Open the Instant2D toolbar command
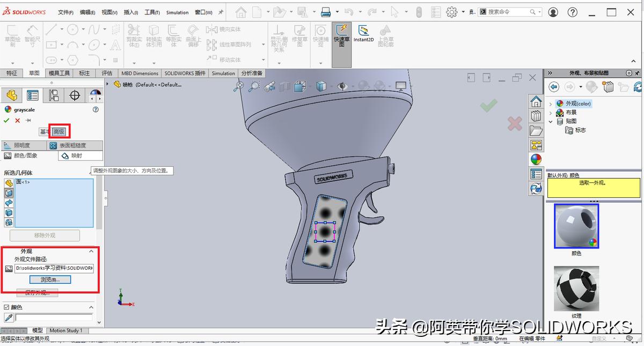Viewport: 644px width, 346px height. [363, 35]
